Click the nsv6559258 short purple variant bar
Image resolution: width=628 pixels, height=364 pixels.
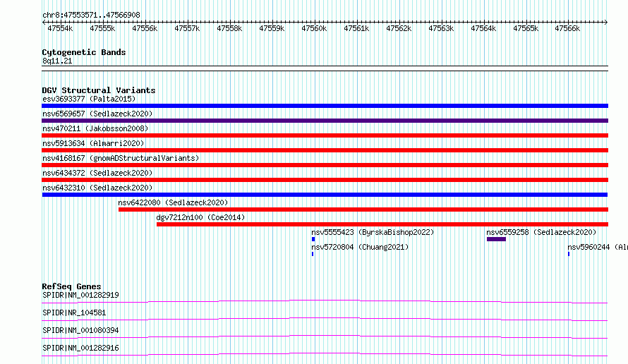click(x=496, y=239)
